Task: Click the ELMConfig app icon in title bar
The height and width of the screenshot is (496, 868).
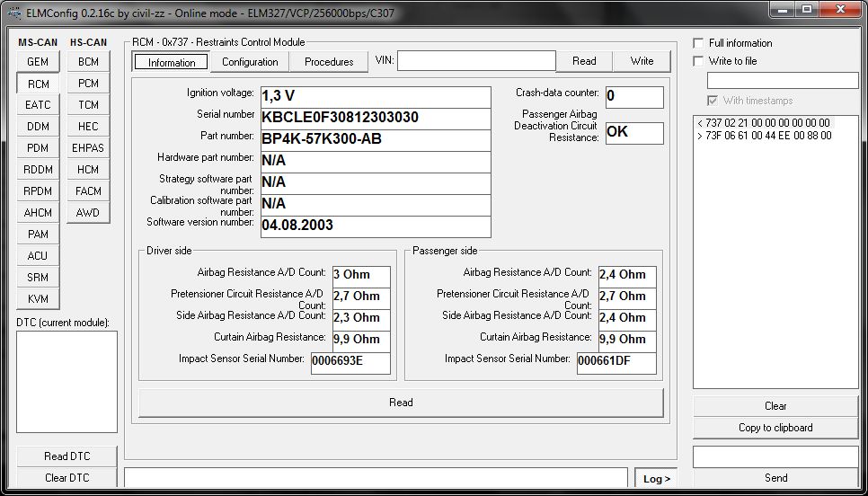Action: (x=12, y=13)
